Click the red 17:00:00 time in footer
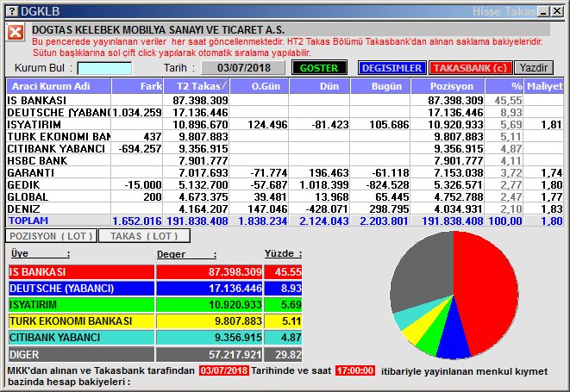Image resolution: width=570 pixels, height=392 pixels. coord(355,370)
